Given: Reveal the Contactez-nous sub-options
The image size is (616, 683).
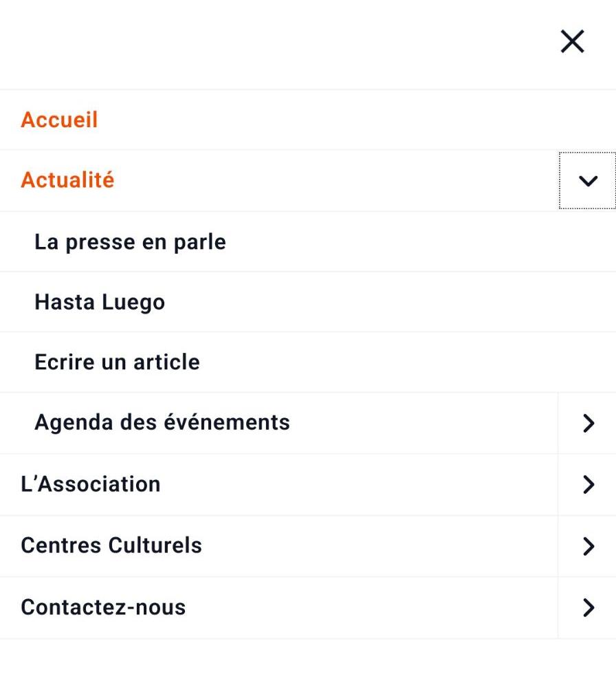Looking at the screenshot, I should point(587,607).
